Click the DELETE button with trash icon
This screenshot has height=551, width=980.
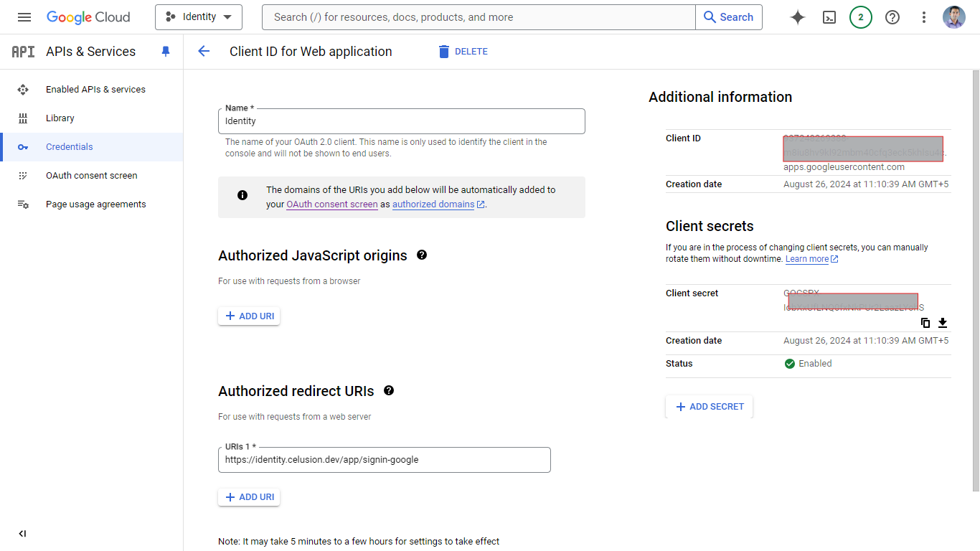point(463,52)
